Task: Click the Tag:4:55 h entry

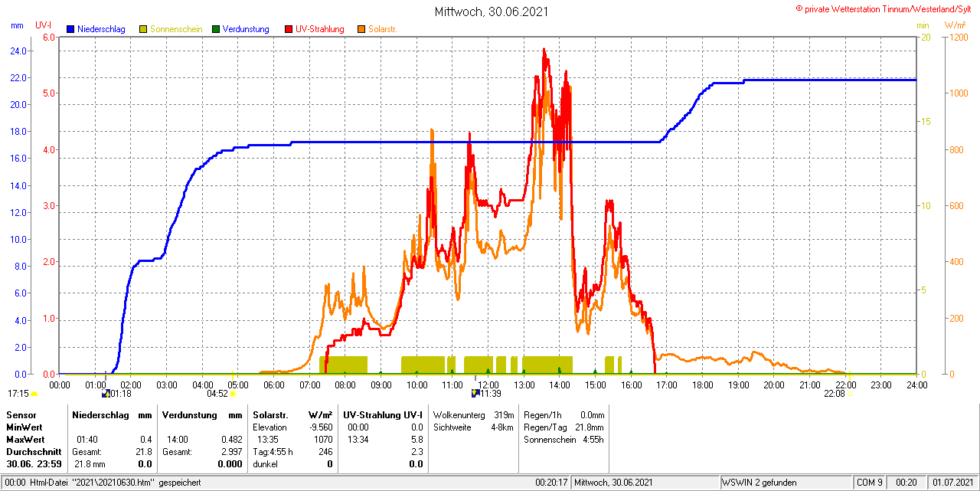Action: click(x=273, y=452)
